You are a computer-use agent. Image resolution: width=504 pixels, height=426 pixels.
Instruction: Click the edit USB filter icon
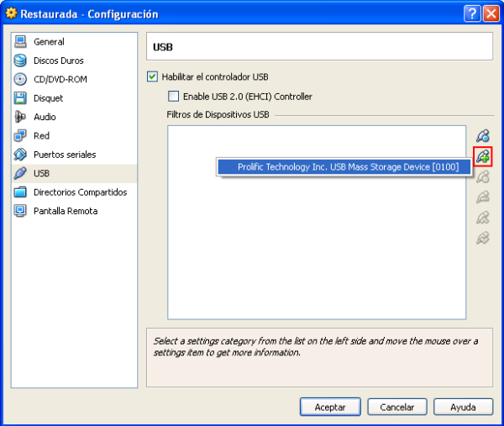[482, 176]
